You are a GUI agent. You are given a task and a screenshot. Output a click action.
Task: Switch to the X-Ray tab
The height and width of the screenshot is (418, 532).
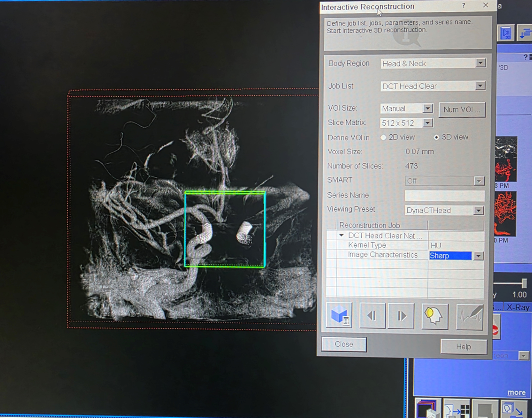click(517, 307)
